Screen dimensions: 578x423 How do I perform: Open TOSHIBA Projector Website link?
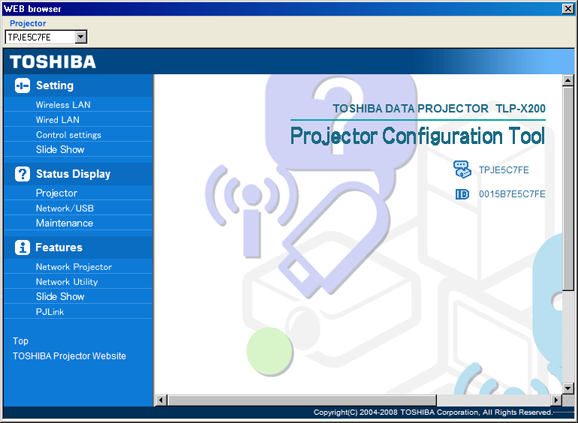69,356
